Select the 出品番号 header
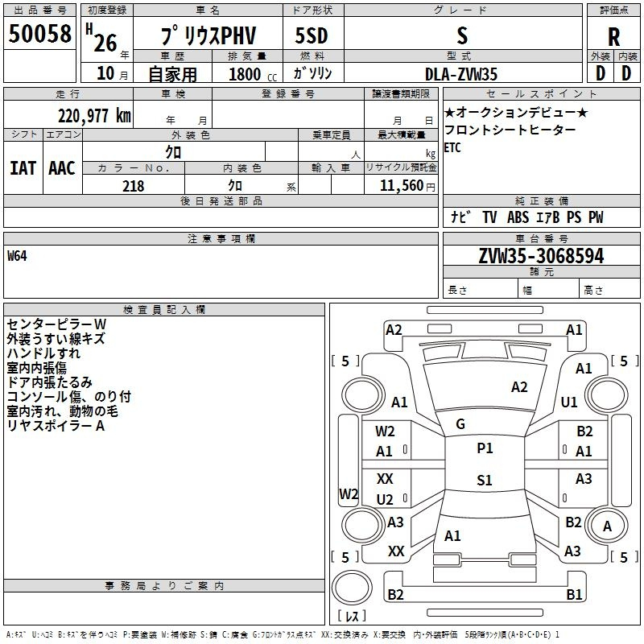Image resolution: width=644 pixels, height=644 pixels. click(x=39, y=10)
